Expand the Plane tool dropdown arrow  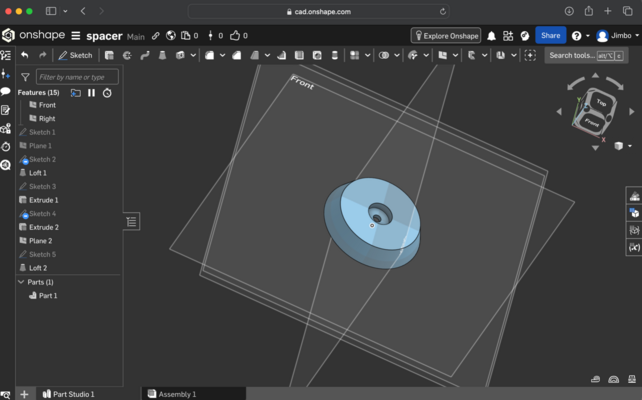pyautogui.click(x=455, y=55)
